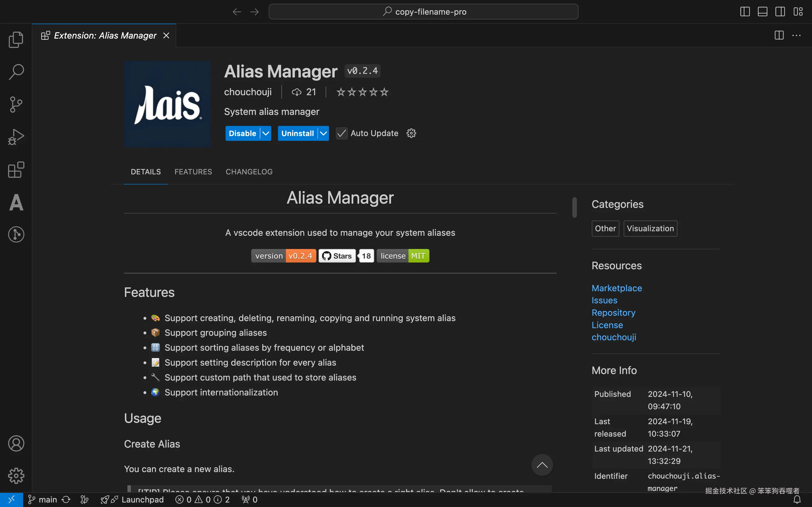Click the extension settings gear next to Auto Update
The image size is (812, 507).
pyautogui.click(x=411, y=133)
